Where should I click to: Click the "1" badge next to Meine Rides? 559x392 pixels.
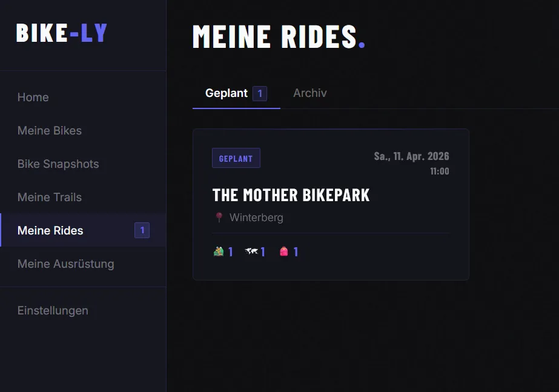click(x=142, y=230)
